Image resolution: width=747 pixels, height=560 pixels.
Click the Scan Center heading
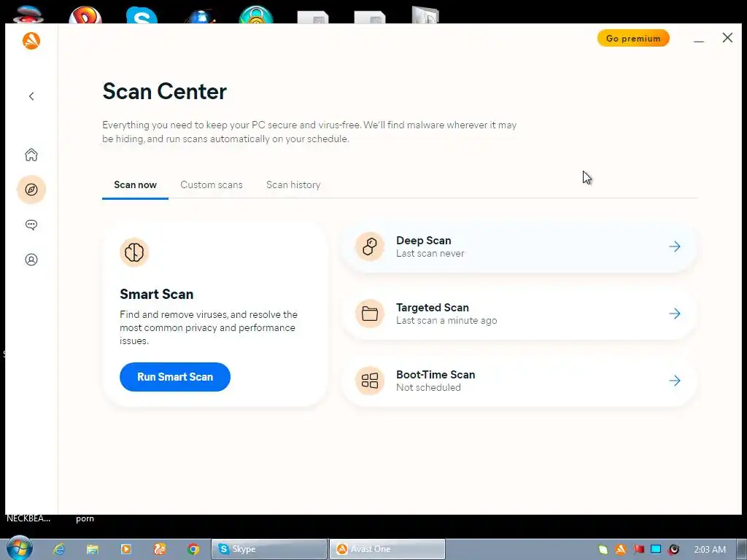tap(165, 91)
